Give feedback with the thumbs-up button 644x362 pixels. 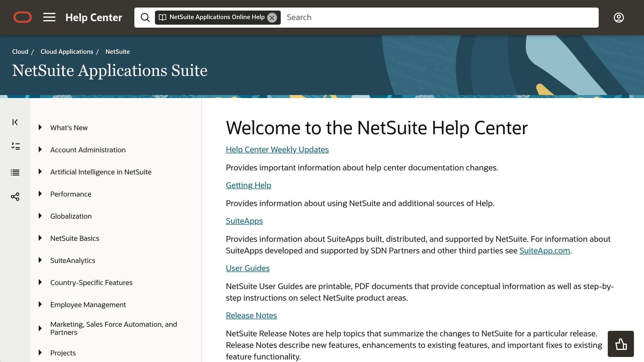(x=620, y=344)
